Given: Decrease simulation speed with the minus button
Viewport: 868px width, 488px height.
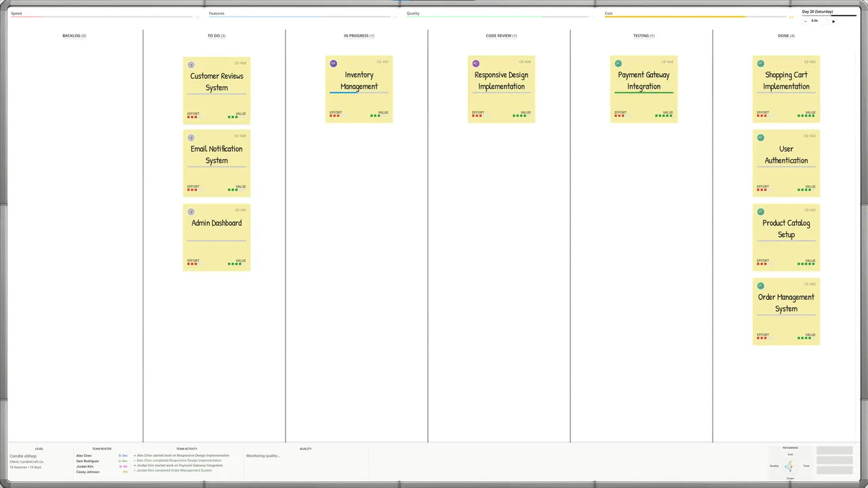Looking at the screenshot, I should (805, 21).
